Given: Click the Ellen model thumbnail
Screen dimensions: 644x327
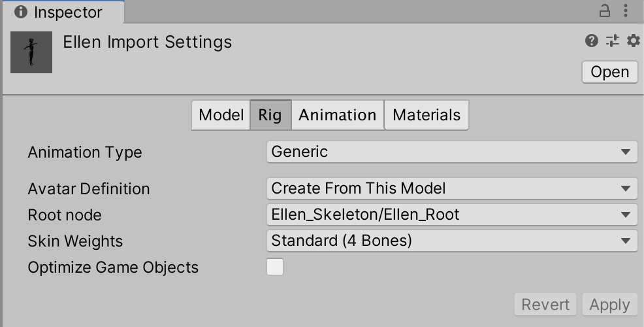Looking at the screenshot, I should (31, 52).
